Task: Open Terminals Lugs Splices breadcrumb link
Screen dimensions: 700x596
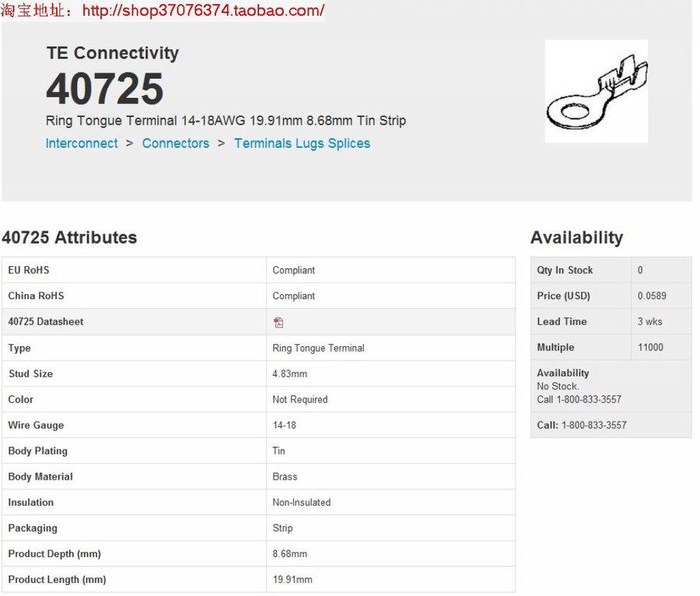Action: coord(302,143)
